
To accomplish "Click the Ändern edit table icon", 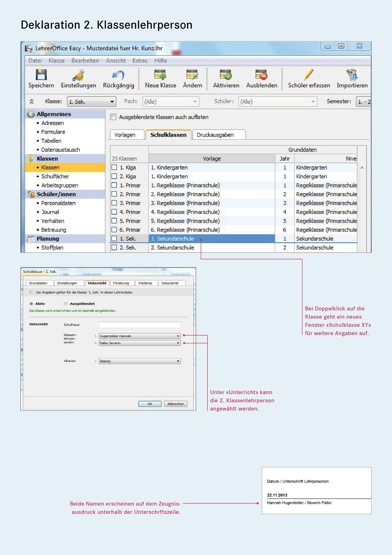I will (192, 75).
